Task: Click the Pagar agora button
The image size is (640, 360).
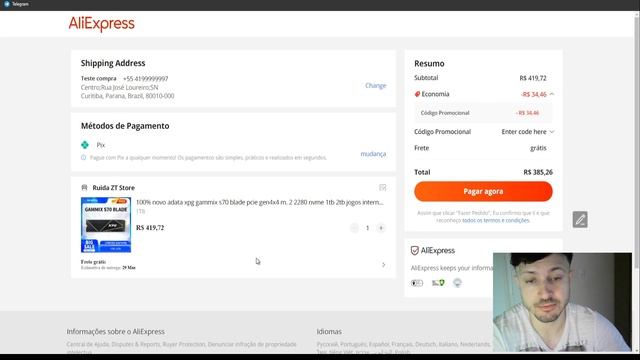Action: tap(483, 191)
